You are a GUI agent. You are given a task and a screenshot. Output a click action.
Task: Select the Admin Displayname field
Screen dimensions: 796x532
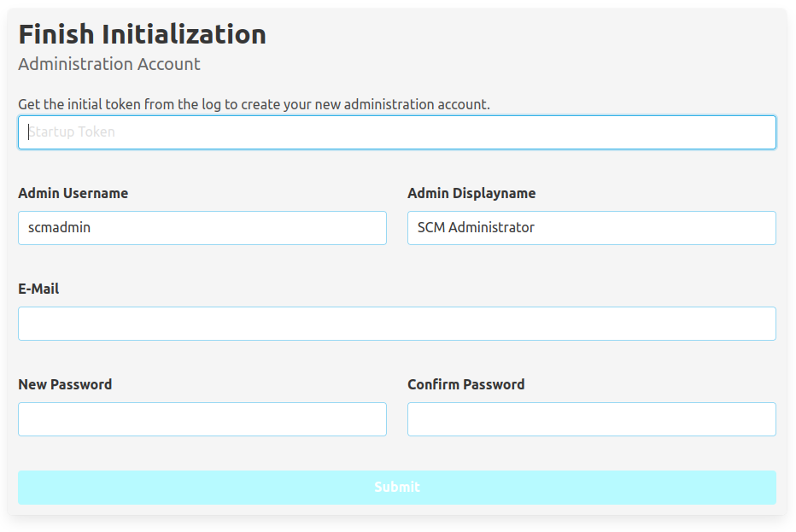(591, 228)
